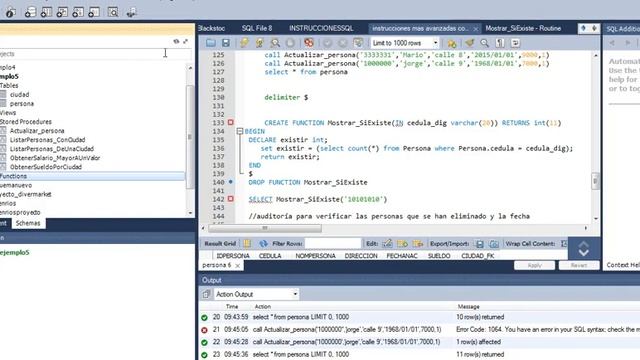Toggle word wrap in editor icon
This screenshot has height=360, width=640.
(515, 43)
